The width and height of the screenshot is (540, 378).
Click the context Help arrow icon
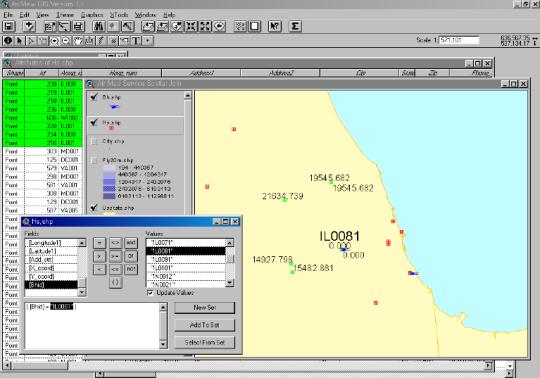274,27
